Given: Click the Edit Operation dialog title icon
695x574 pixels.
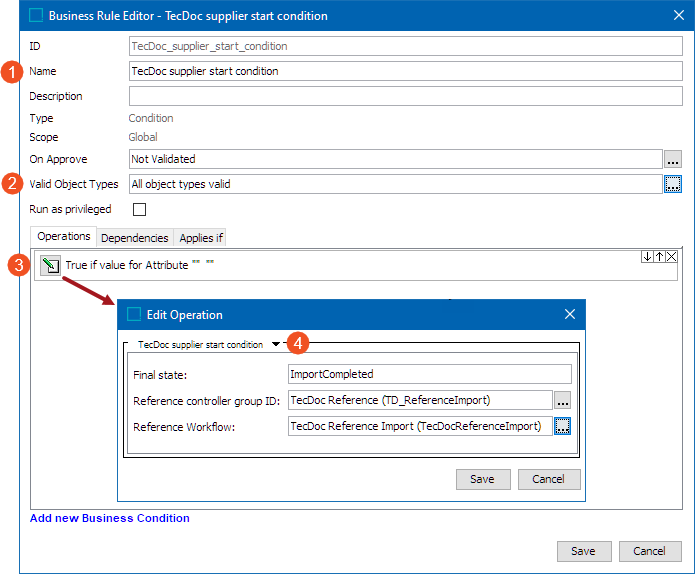Looking at the screenshot, I should pos(134,314).
